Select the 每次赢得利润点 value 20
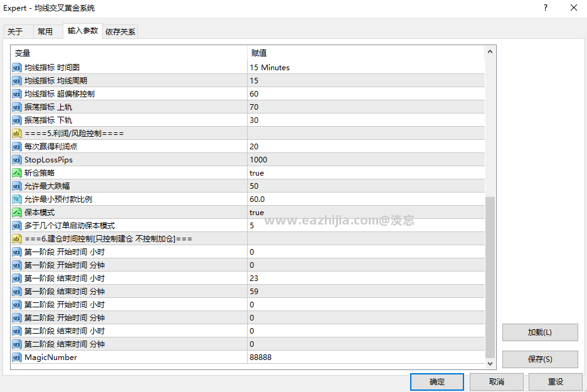 [x=366, y=147]
